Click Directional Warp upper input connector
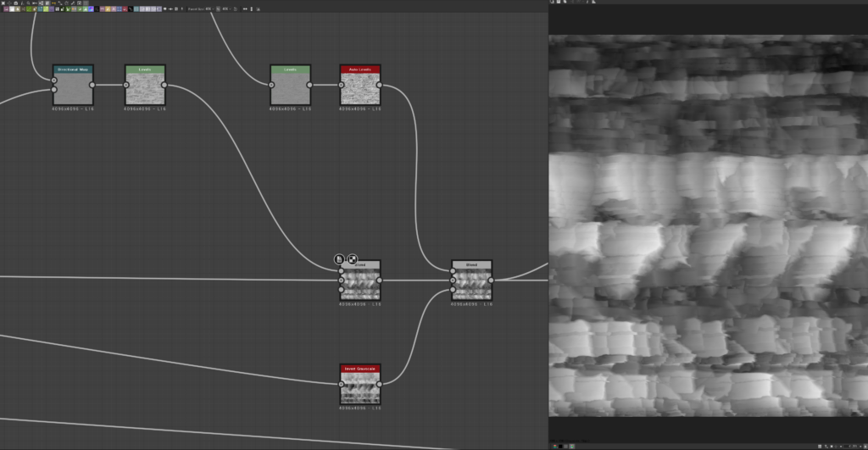The height and width of the screenshot is (450, 868). coord(53,81)
